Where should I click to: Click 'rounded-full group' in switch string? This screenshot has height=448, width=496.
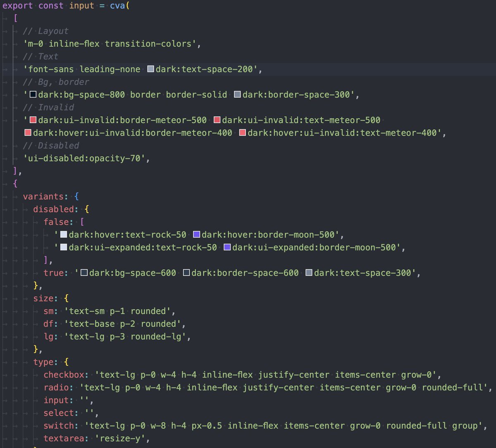pyautogui.click(x=432, y=426)
